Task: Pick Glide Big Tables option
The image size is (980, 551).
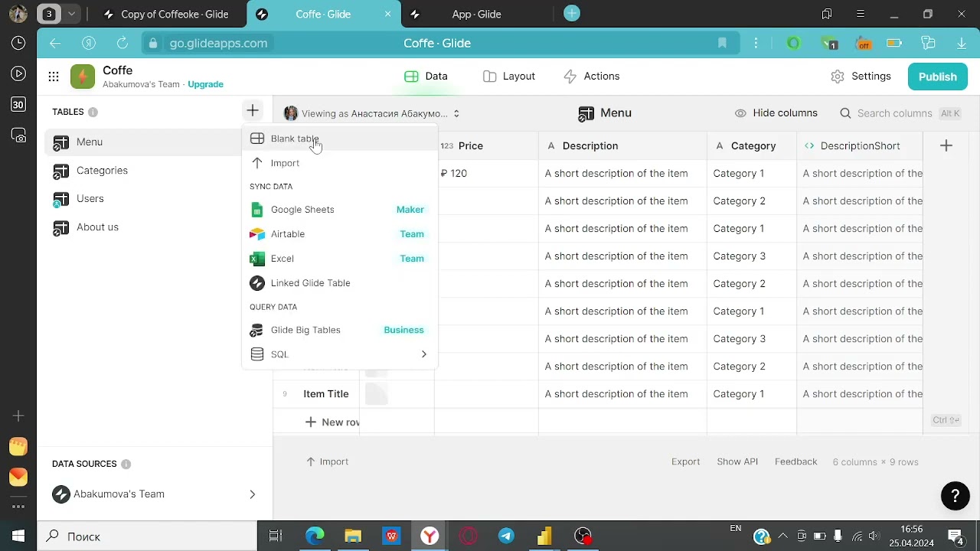Action: pos(338,330)
